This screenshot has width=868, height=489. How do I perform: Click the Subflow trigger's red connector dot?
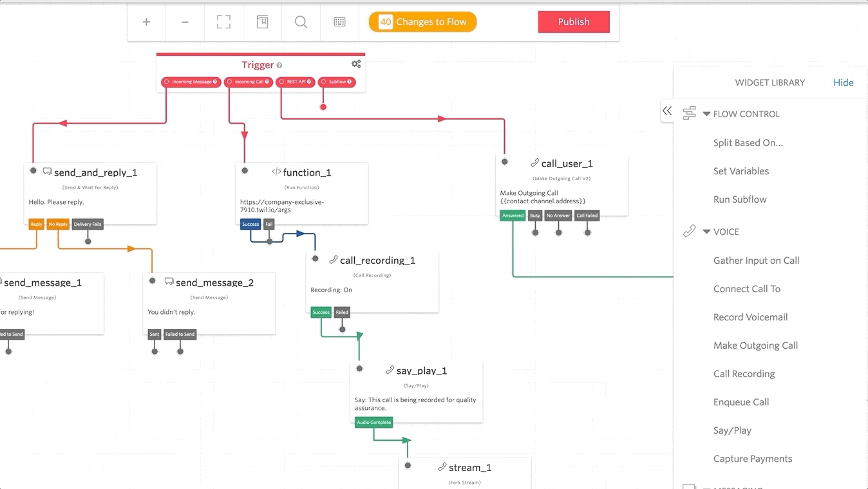(x=323, y=107)
